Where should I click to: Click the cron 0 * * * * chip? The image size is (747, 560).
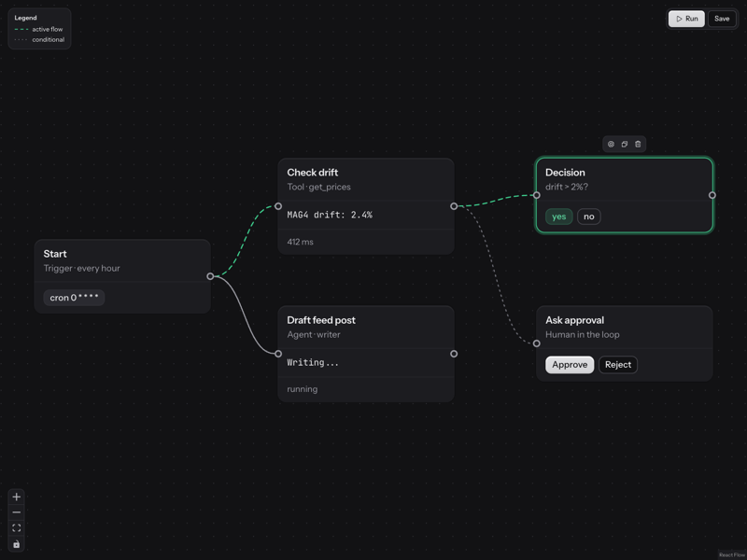(74, 298)
